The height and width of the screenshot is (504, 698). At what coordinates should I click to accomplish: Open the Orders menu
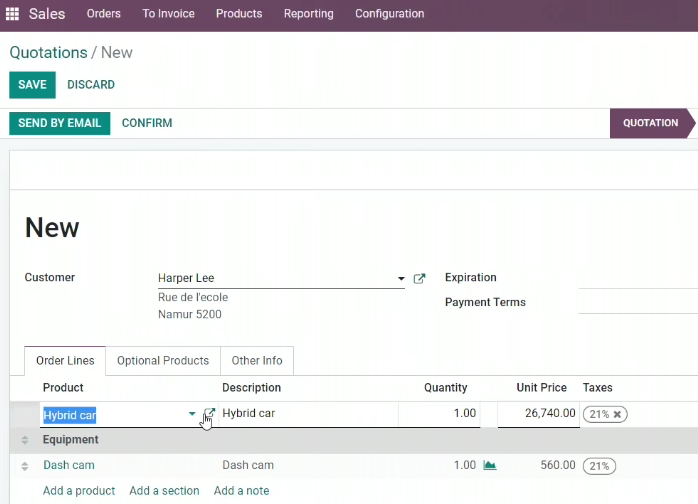[x=104, y=14]
